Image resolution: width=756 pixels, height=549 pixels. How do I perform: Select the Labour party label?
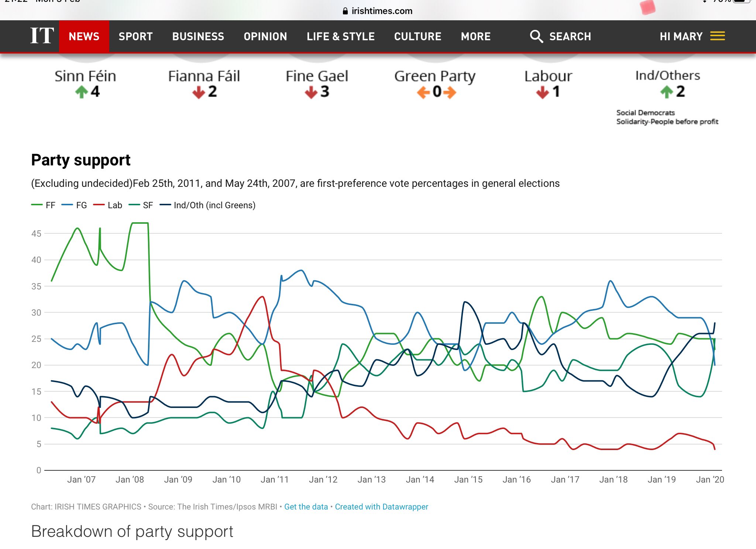tap(548, 76)
